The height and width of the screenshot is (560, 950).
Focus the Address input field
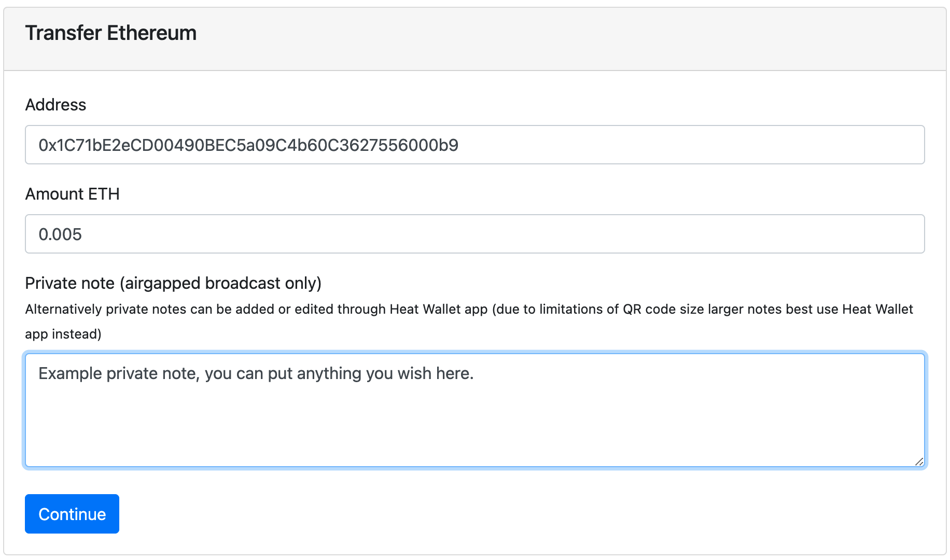point(474,145)
